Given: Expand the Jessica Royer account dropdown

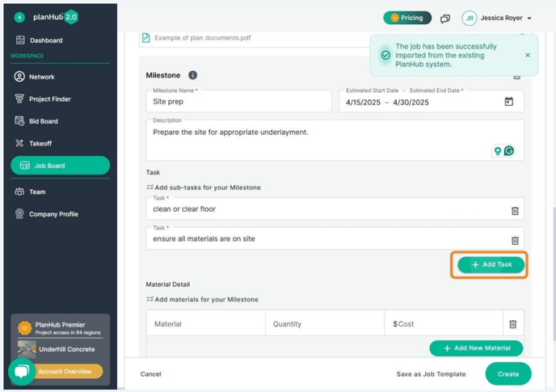Looking at the screenshot, I should coord(529,18).
